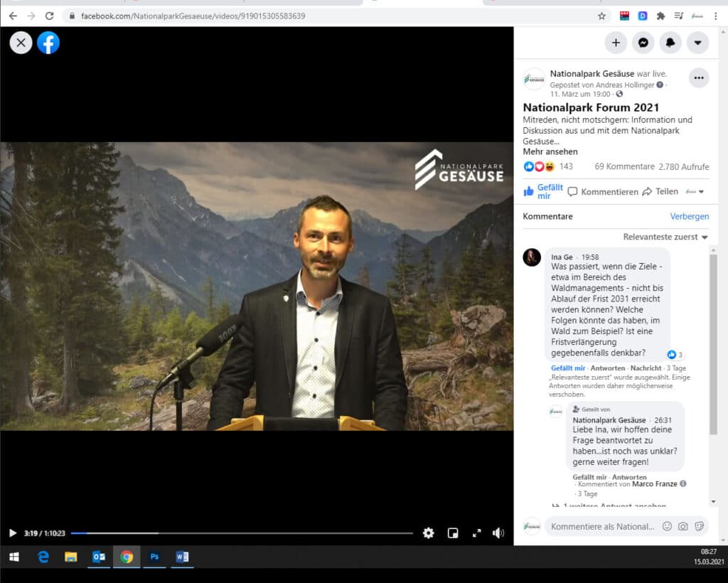The image size is (728, 583).
Task: Click the create plus button
Action: pyautogui.click(x=616, y=43)
